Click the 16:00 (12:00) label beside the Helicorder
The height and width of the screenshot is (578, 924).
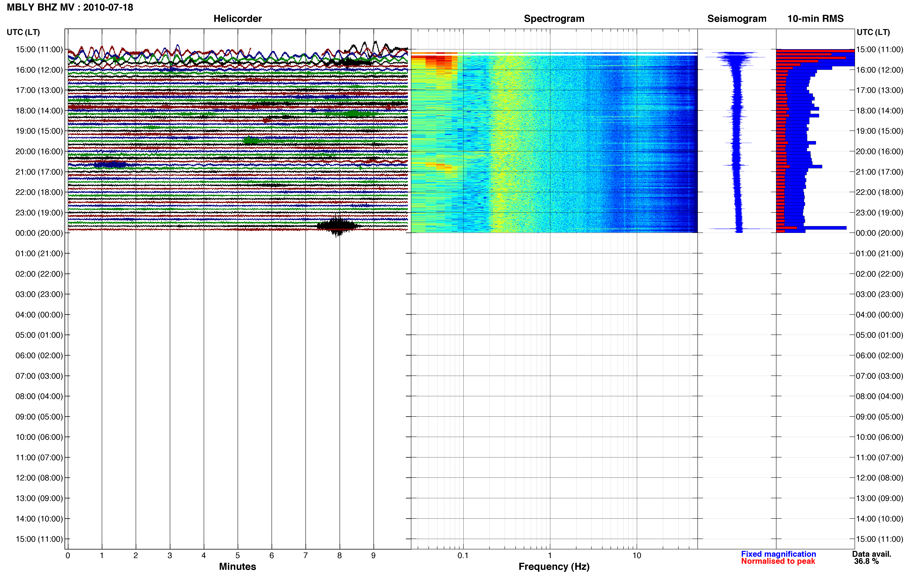tap(39, 70)
